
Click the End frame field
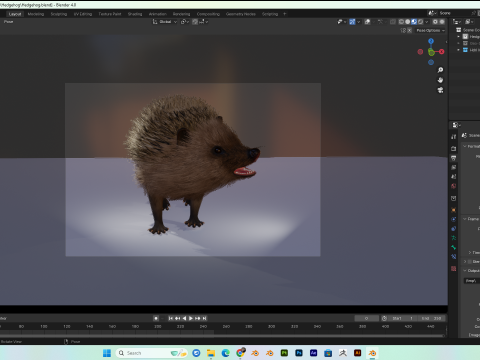[431, 318]
